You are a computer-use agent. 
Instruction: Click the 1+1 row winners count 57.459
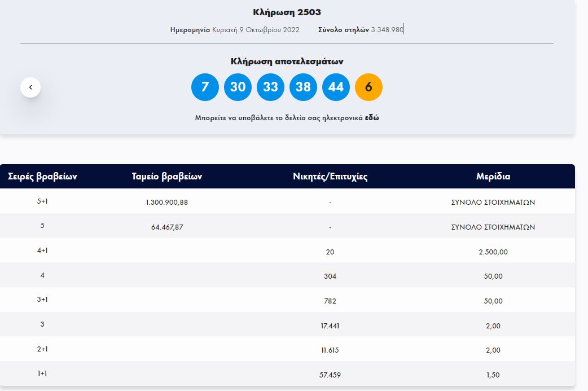[330, 375]
